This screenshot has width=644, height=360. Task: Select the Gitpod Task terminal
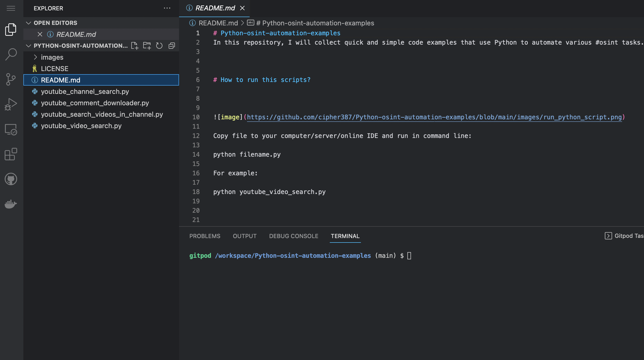(624, 236)
